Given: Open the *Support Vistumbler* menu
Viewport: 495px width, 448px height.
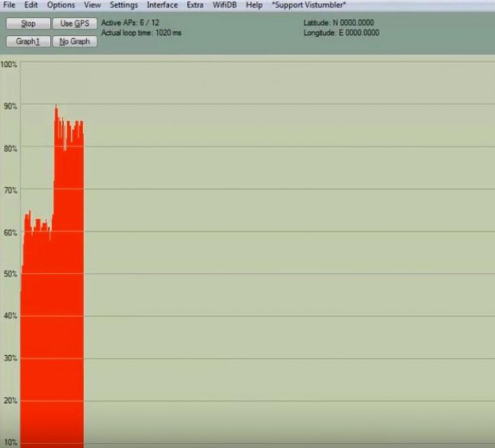Looking at the screenshot, I should (308, 5).
